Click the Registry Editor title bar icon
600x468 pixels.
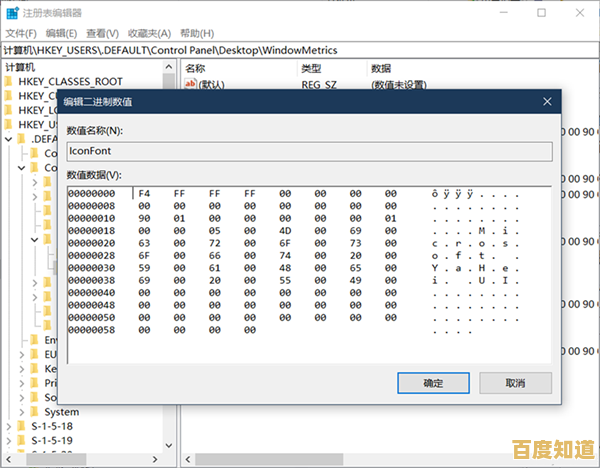coord(12,13)
